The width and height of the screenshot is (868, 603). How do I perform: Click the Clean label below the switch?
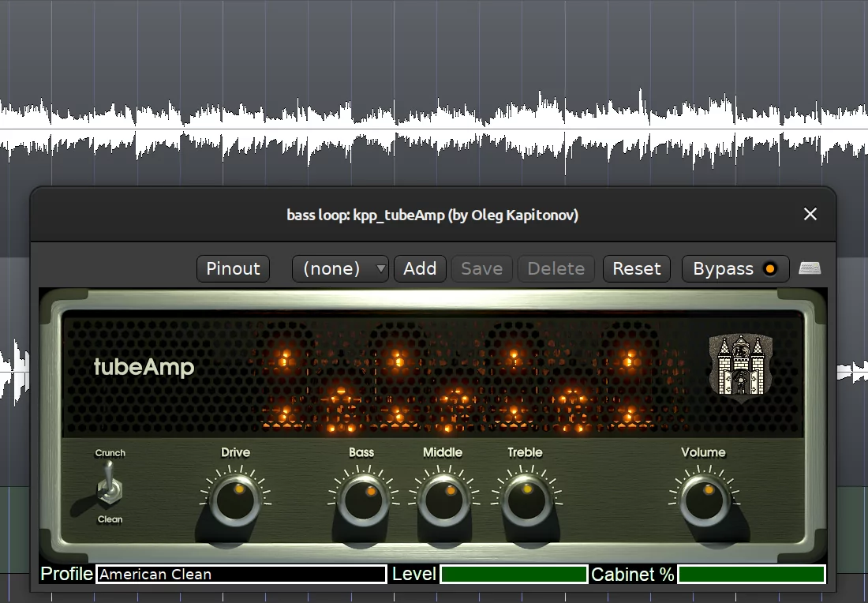tap(110, 519)
